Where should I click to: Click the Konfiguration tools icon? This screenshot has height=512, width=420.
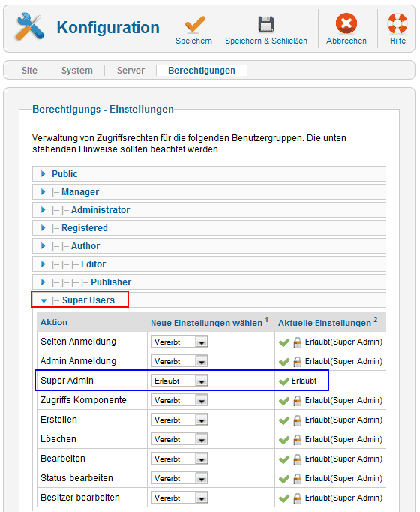tap(29, 26)
